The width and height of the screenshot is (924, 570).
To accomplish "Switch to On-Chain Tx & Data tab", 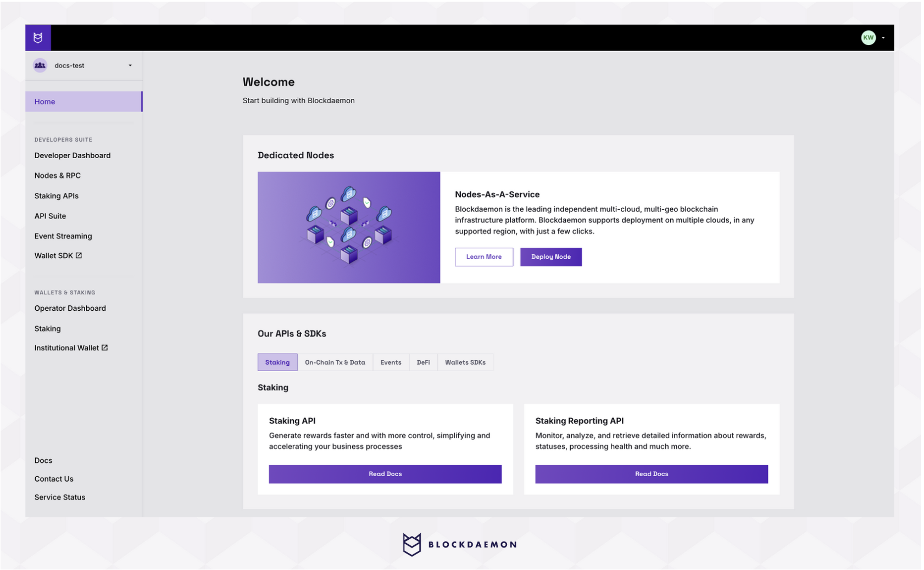I will coord(335,362).
